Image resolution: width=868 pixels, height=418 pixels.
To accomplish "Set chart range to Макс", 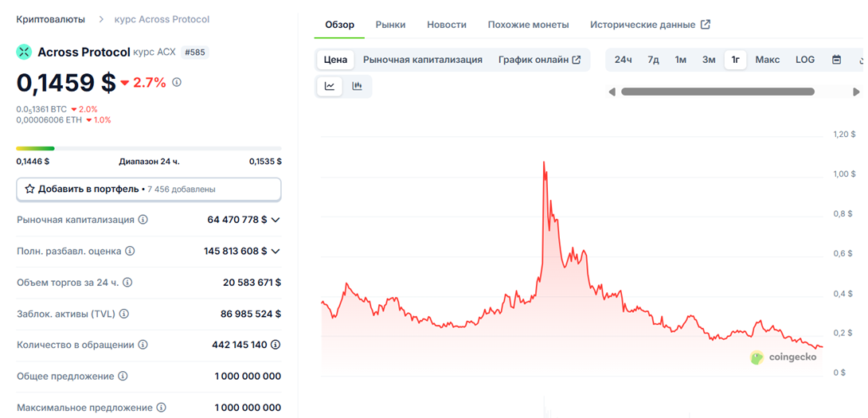I will point(767,60).
